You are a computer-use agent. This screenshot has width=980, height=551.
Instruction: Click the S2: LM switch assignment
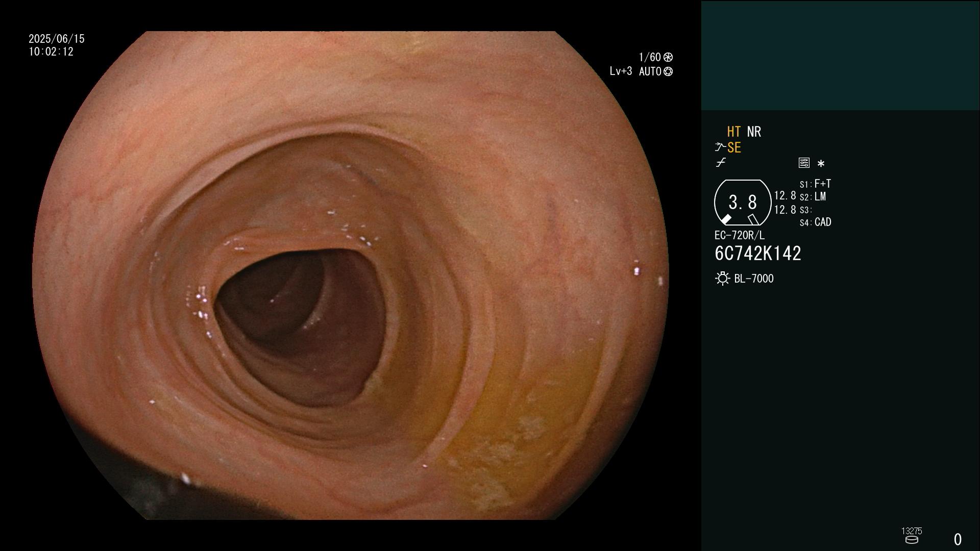click(x=813, y=196)
